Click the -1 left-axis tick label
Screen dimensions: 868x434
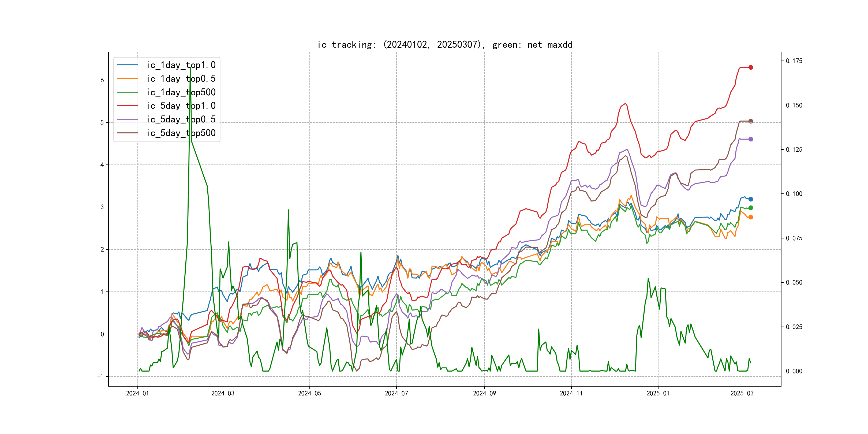(x=100, y=376)
